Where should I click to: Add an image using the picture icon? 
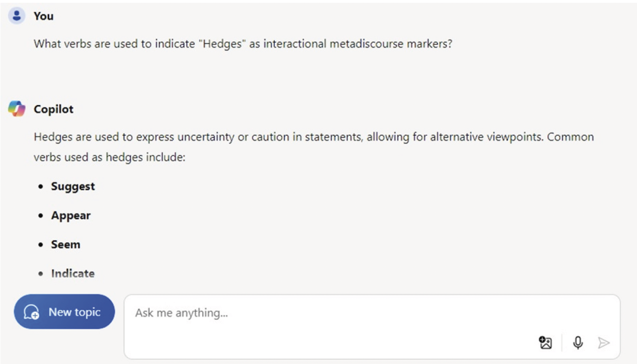click(x=546, y=343)
